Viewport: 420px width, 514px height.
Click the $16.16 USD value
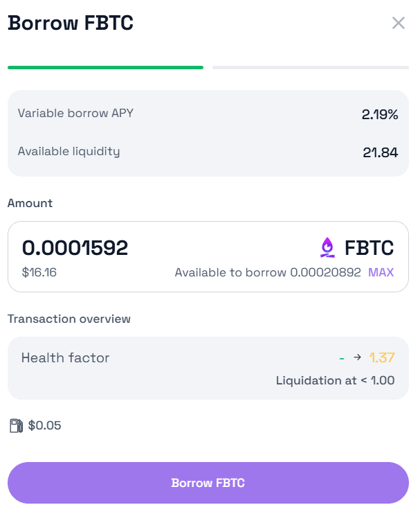pyautogui.click(x=39, y=272)
